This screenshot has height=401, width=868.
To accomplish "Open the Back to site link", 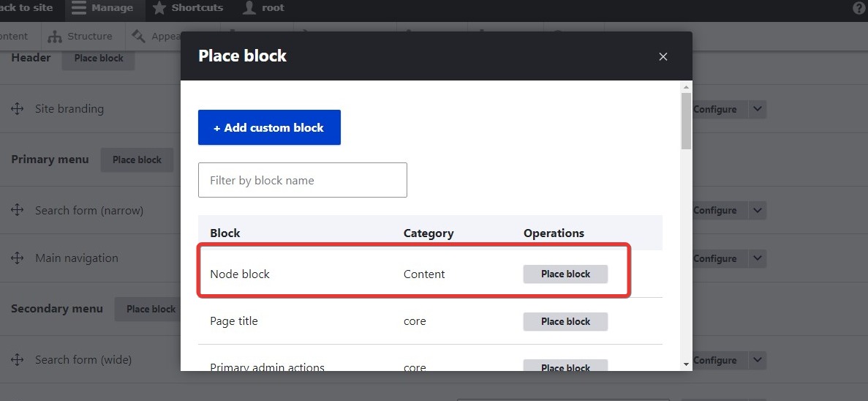I will [x=26, y=8].
